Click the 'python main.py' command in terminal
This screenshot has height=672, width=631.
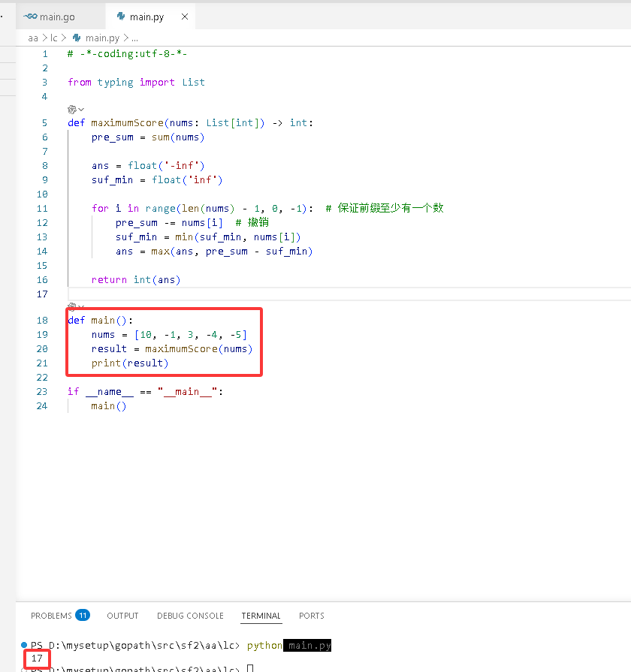tap(289, 646)
